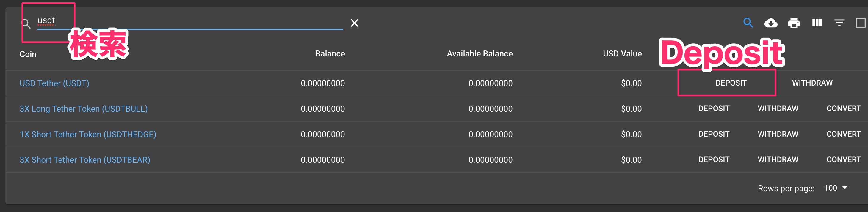The image size is (868, 212).
Task: Click the print icon
Action: [794, 23]
